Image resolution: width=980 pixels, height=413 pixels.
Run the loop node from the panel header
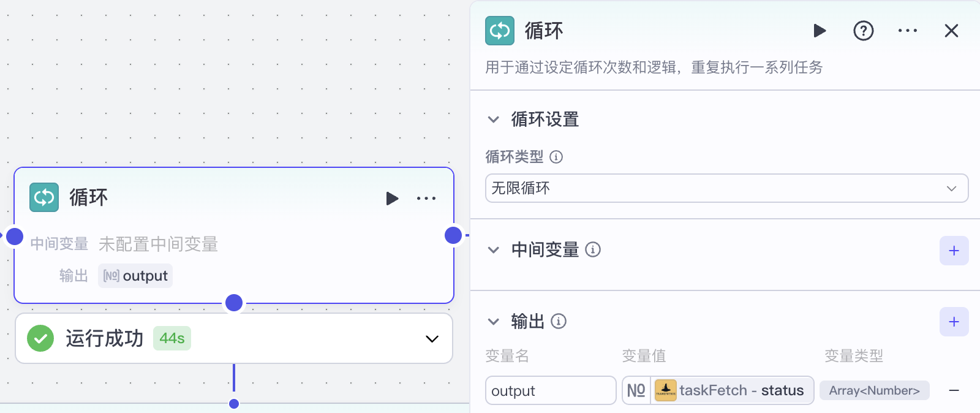click(820, 30)
